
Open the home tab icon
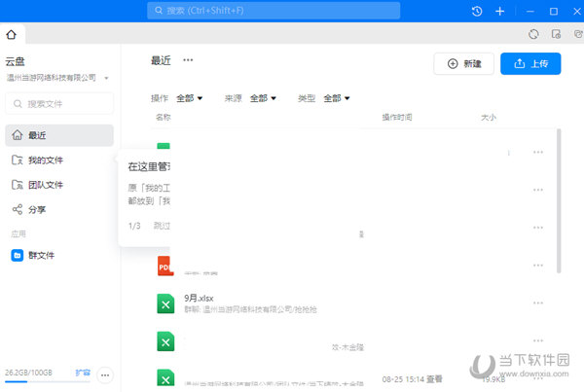[11, 35]
